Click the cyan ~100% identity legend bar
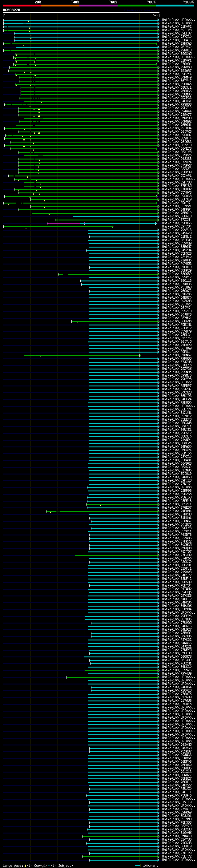The height and width of the screenshot is (868, 197). click(x=175, y=6)
